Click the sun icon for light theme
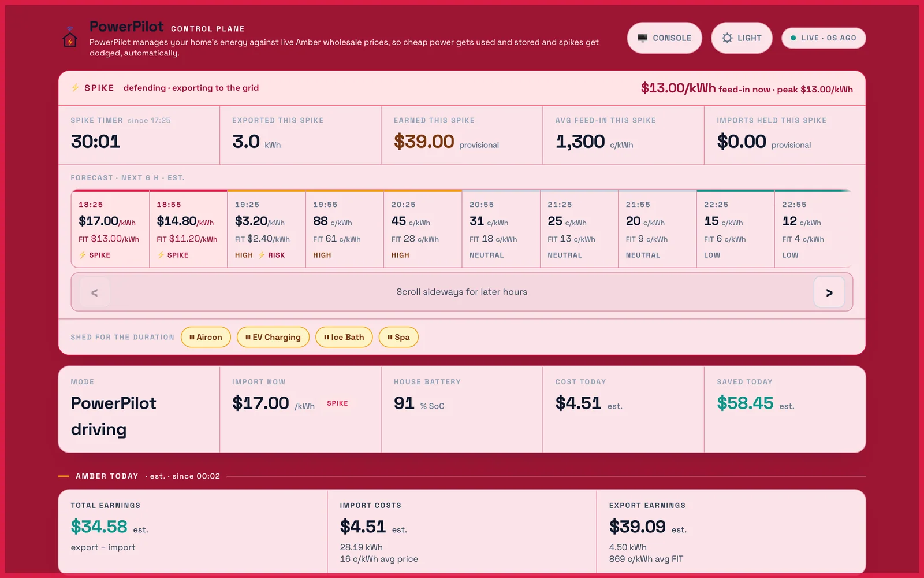924x578 pixels. pyautogui.click(x=727, y=38)
